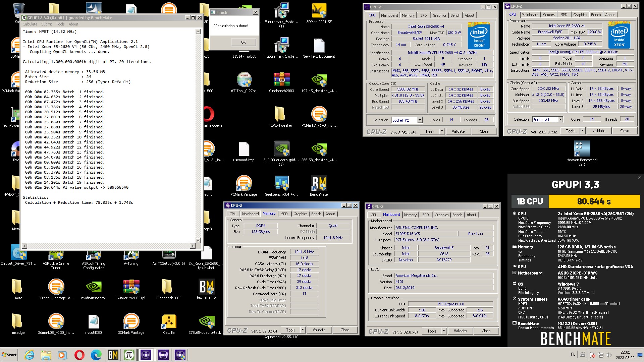Viewport: 644px width, 362px height.
Task: Click the 80.644 s result in BenchMate
Action: tap(594, 201)
